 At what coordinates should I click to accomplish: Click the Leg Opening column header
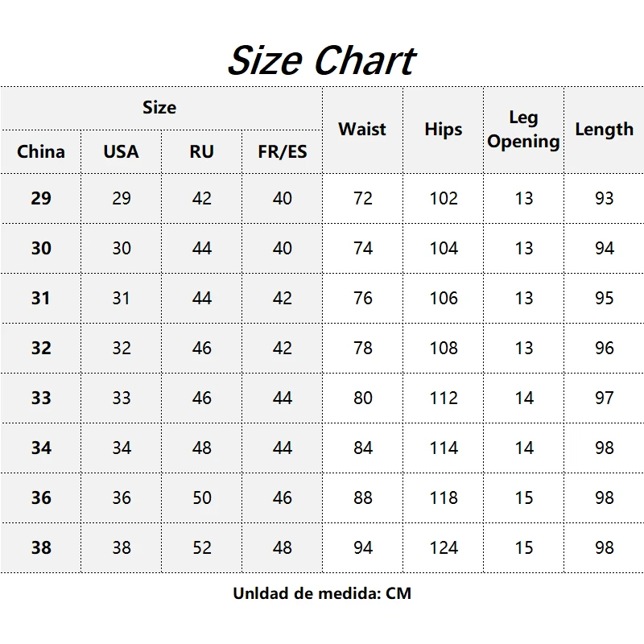tap(523, 129)
